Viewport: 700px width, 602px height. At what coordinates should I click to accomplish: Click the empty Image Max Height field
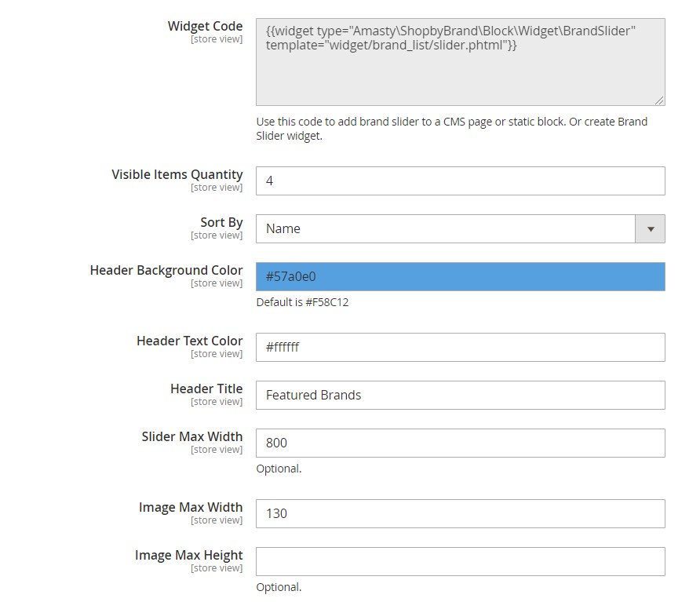pyautogui.click(x=461, y=561)
